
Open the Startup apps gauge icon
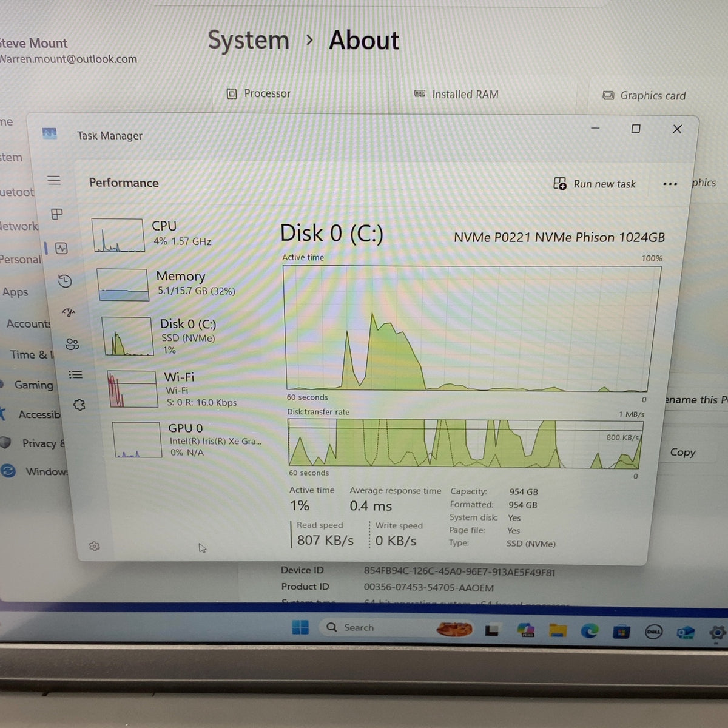point(69,312)
